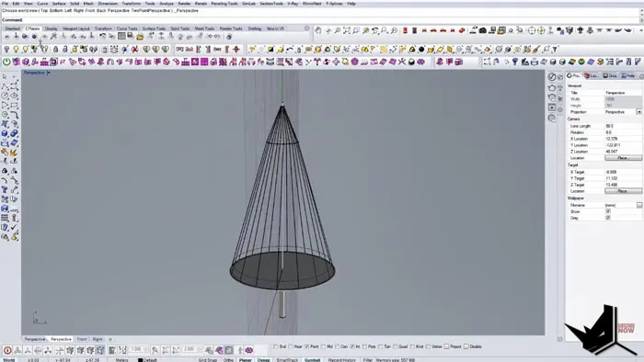The height and width of the screenshot is (362, 644).
Task: Toggle the Near osnap checkbox
Action: click(291, 346)
